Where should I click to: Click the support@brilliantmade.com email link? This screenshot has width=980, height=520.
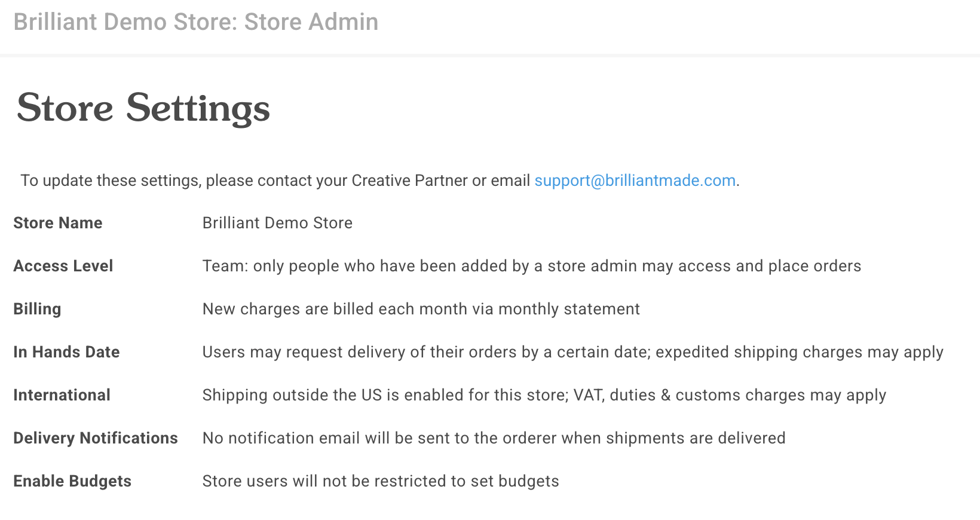click(635, 181)
